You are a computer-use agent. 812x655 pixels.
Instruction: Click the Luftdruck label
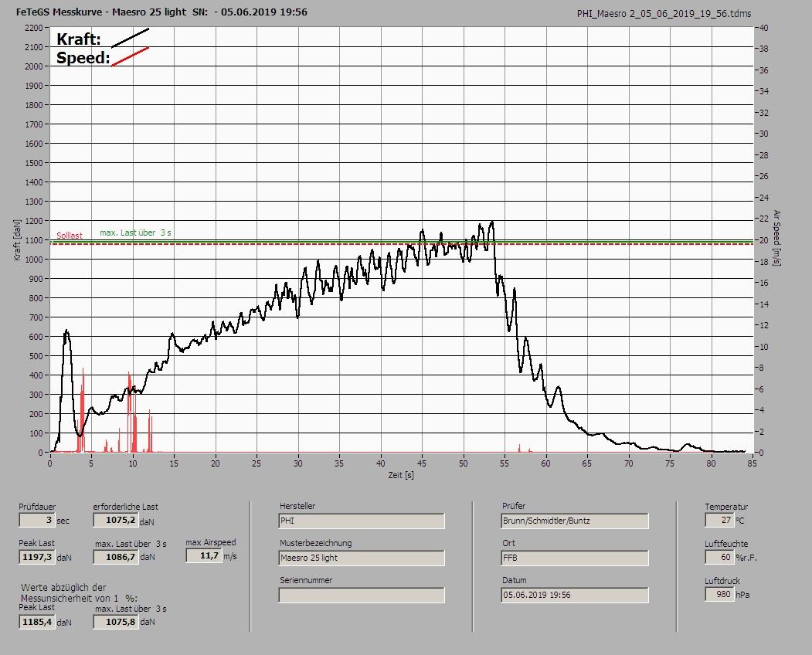[722, 581]
